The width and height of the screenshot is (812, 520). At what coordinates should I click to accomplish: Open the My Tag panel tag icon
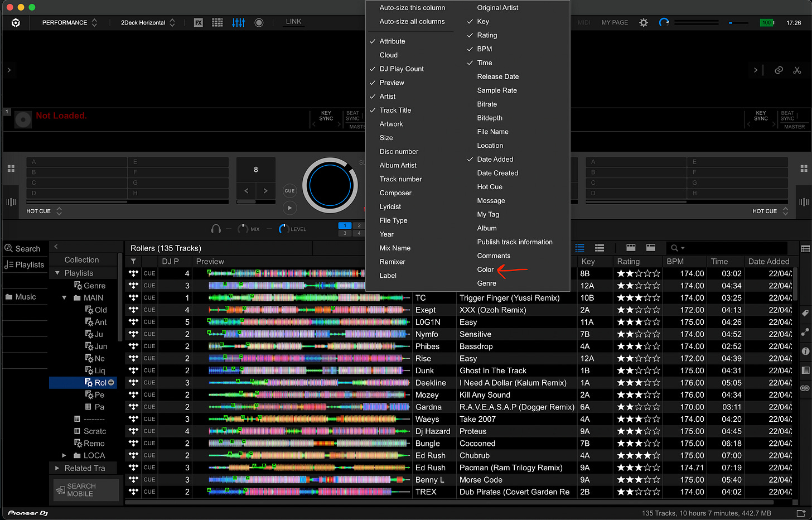pyautogui.click(x=805, y=314)
